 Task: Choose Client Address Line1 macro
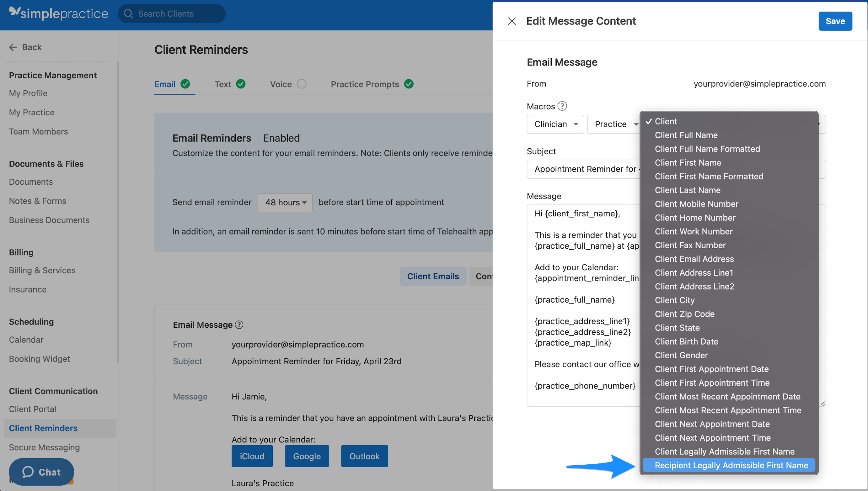[x=729, y=273]
